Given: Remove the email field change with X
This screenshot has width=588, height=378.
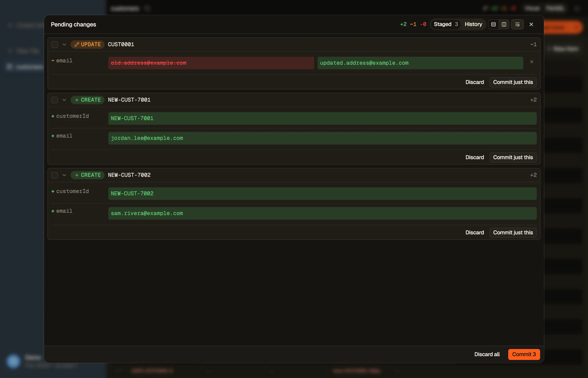Looking at the screenshot, I should (x=532, y=62).
